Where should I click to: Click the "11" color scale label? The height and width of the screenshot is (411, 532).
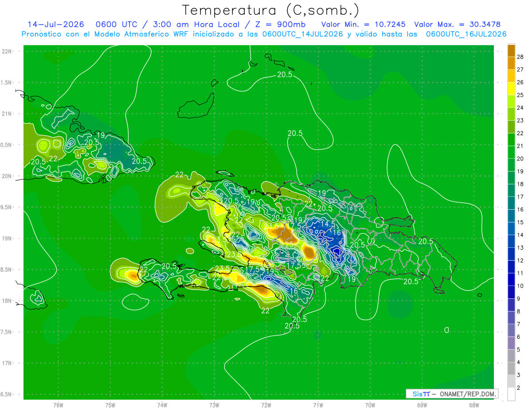(520, 273)
